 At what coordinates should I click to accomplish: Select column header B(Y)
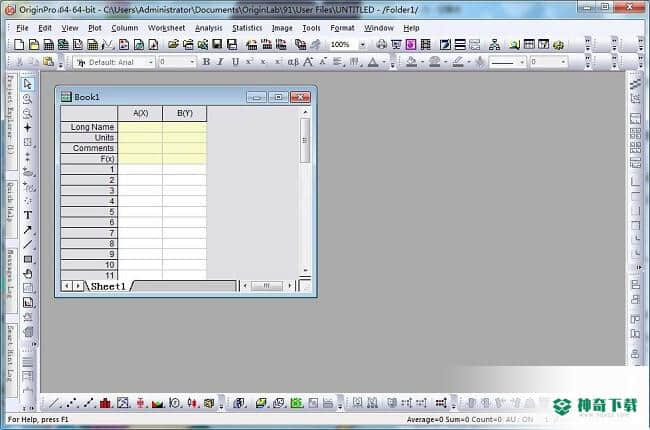[184, 113]
